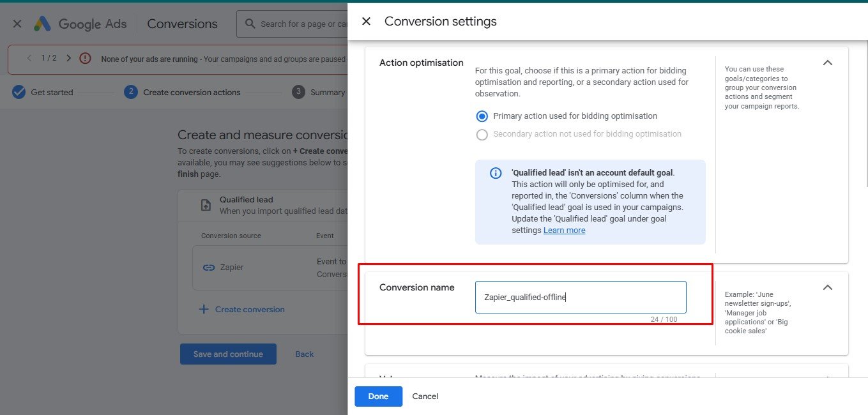Click the Google Ads logo
Screen dimensions: 868x415
click(42, 24)
